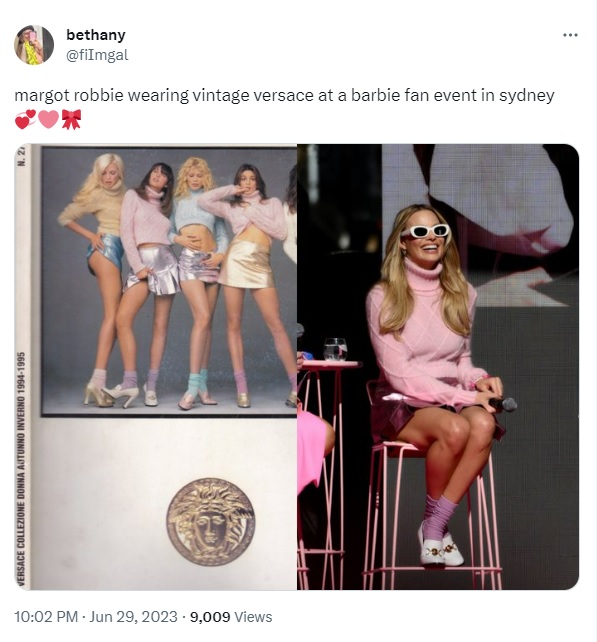Viewport: 597px width, 642px height.
Task: Click the tweet text about vintage versace
Action: tap(284, 95)
